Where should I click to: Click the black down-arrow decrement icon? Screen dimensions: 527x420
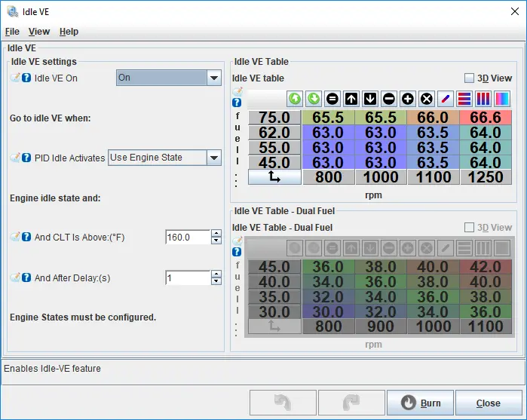(x=370, y=99)
